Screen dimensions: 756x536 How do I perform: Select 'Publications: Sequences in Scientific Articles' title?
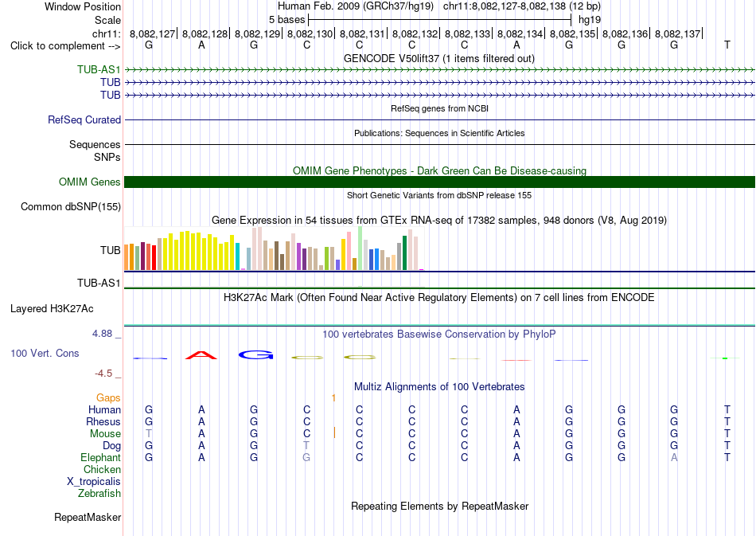point(439,133)
